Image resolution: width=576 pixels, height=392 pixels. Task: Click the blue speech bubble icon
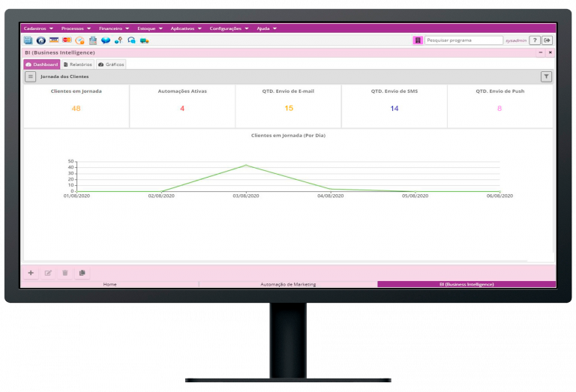click(106, 40)
